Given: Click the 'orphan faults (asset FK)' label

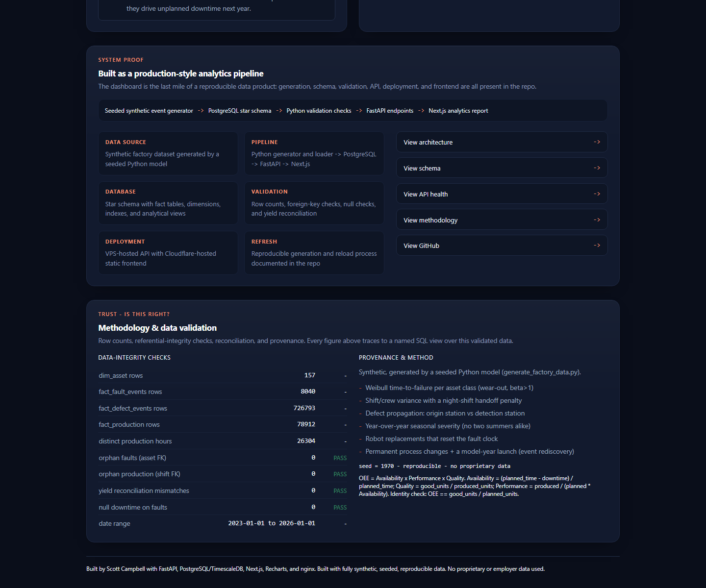Looking at the screenshot, I should 132,458.
